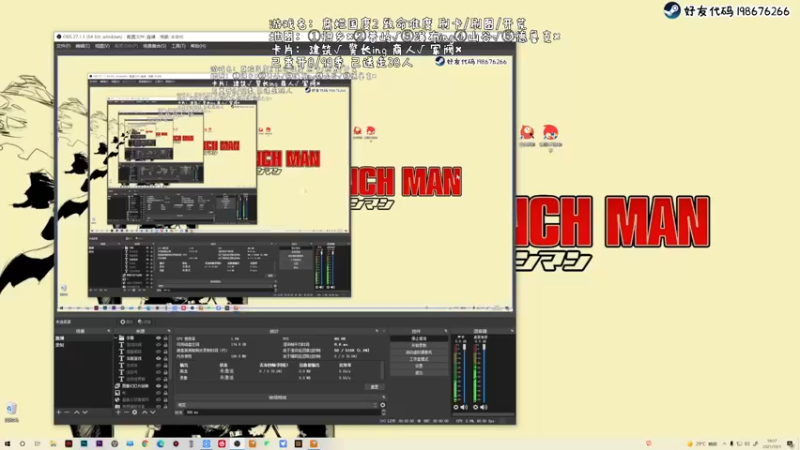Open the Windows Start menu

(x=7, y=444)
